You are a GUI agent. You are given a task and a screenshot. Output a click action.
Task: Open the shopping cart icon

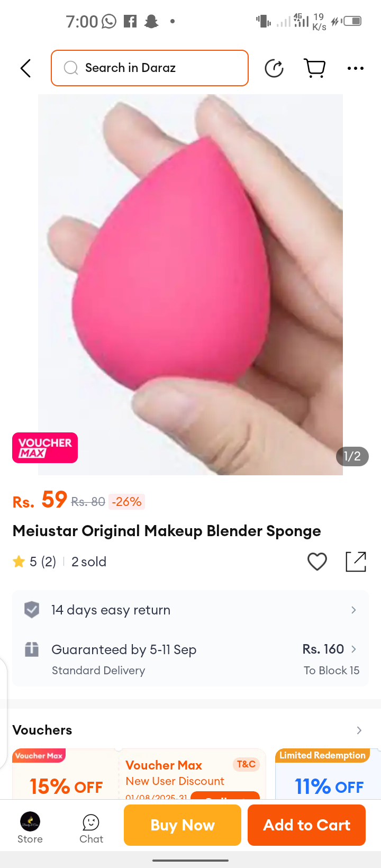315,68
